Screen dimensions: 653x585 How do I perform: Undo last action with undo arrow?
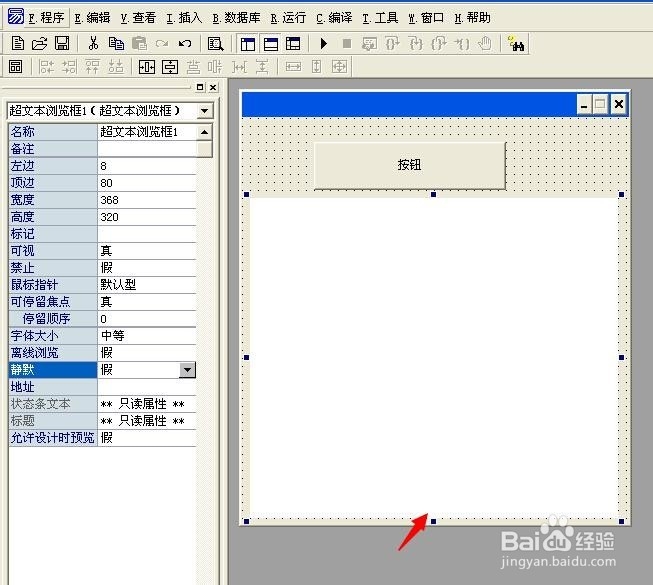point(184,43)
